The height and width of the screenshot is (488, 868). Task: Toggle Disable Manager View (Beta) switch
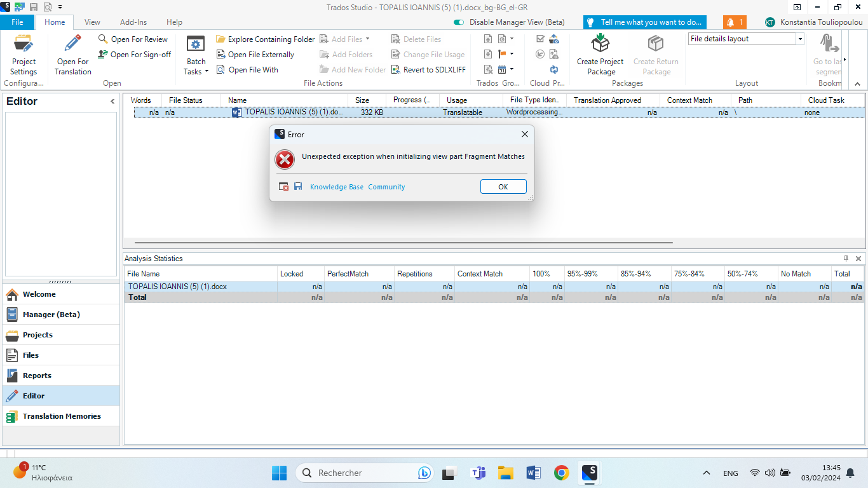pos(459,22)
